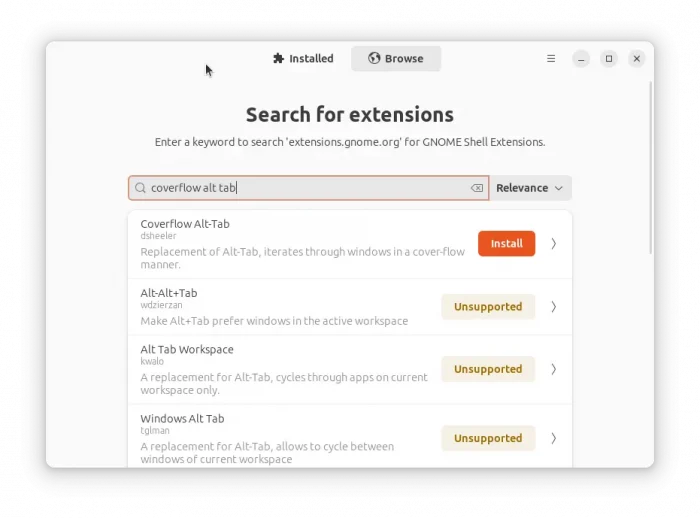Install the Coverflow Alt-Tab extension
The width and height of the screenshot is (700, 518).
(x=506, y=244)
